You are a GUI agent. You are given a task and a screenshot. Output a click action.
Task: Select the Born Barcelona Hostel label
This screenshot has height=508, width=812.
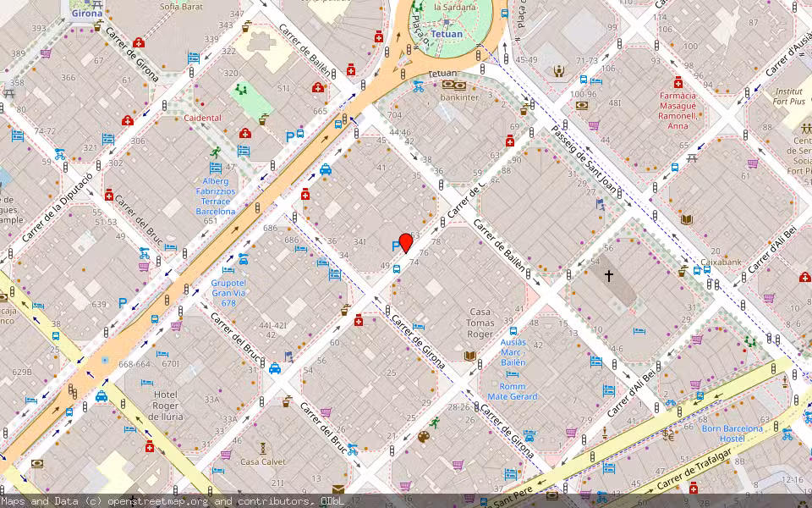[x=732, y=432]
